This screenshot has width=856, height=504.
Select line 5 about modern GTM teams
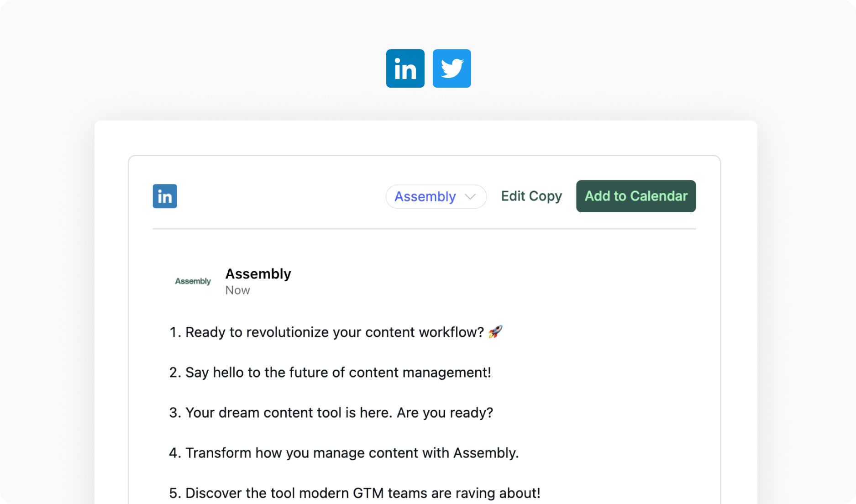(x=355, y=493)
